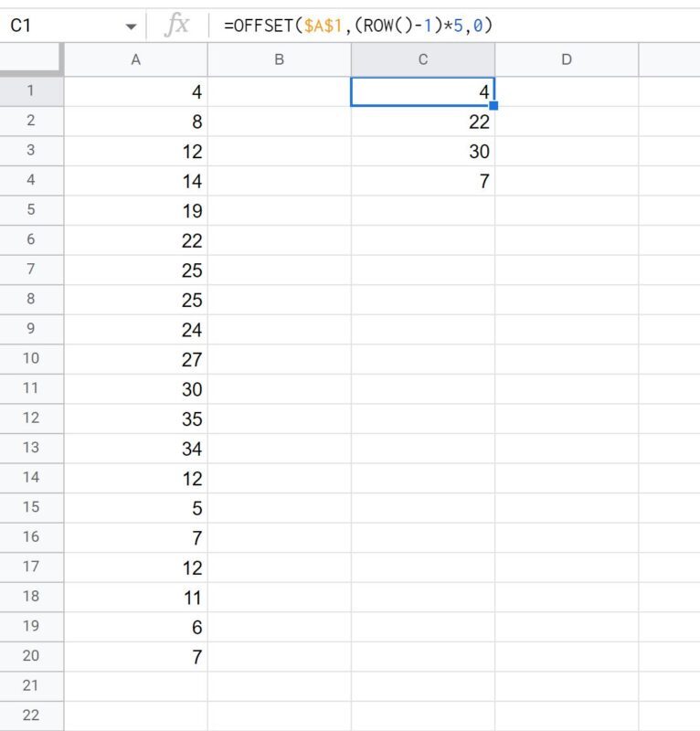
Task: Select column B header
Action: point(279,59)
